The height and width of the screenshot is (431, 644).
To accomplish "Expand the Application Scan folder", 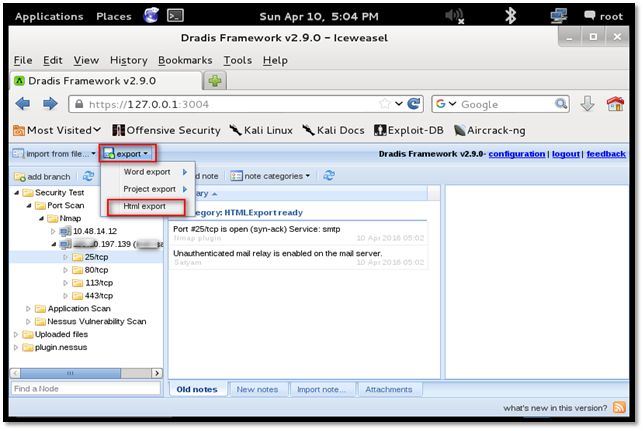I will pos(28,309).
